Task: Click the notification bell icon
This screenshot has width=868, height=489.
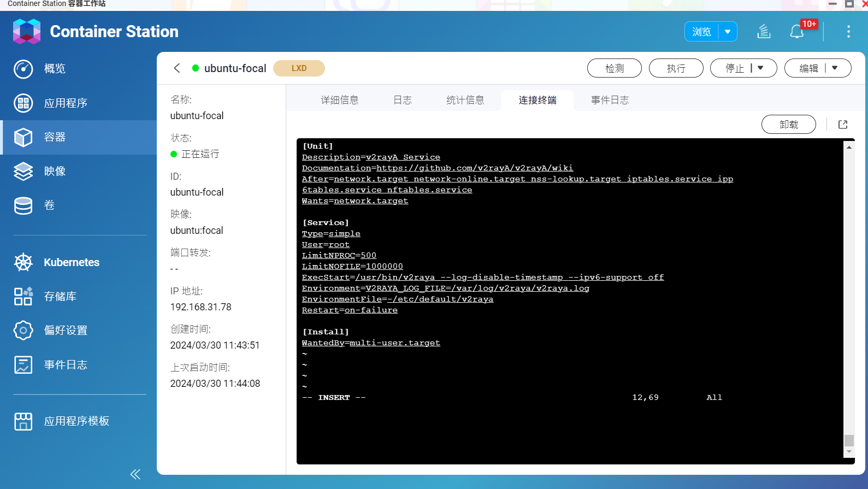Action: 796,32
